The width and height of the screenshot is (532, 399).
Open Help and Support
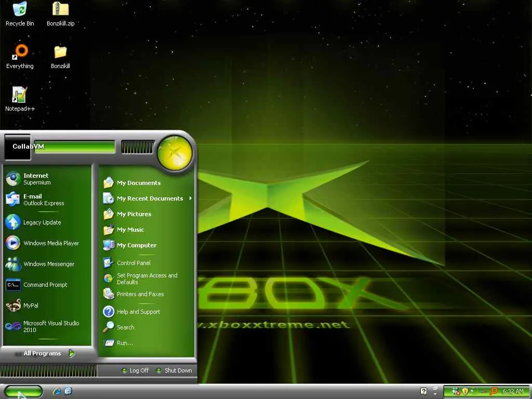click(147, 312)
